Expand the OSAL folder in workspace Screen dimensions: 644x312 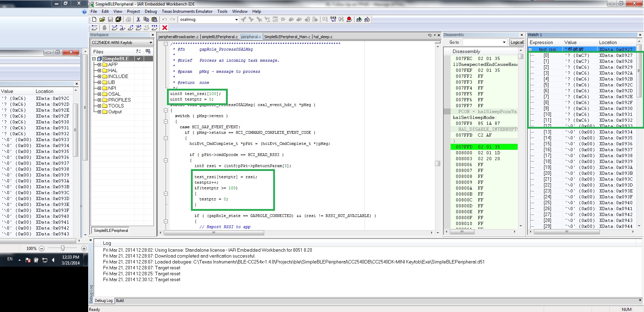(x=99, y=94)
